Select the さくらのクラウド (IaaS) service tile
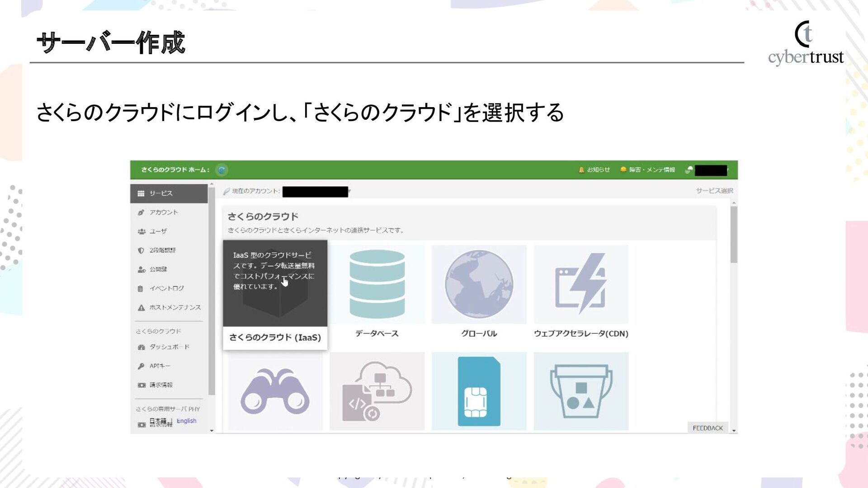The width and height of the screenshot is (868, 488). point(275,295)
